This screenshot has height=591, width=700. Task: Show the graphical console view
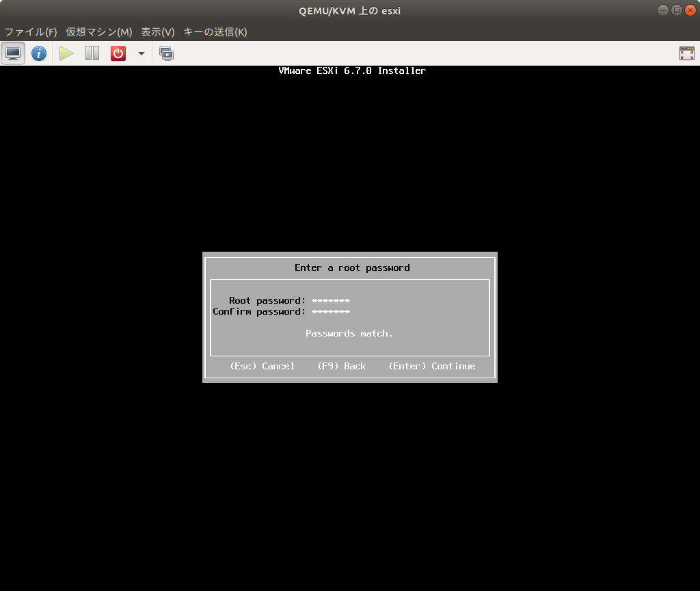click(x=13, y=53)
